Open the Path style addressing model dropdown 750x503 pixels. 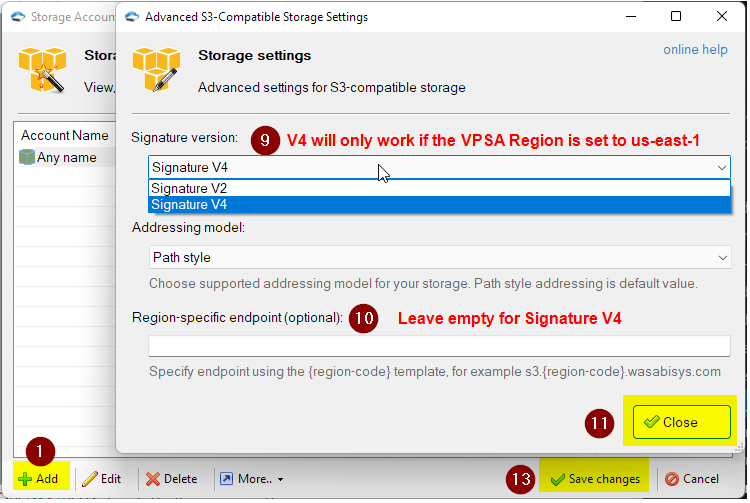click(x=440, y=258)
